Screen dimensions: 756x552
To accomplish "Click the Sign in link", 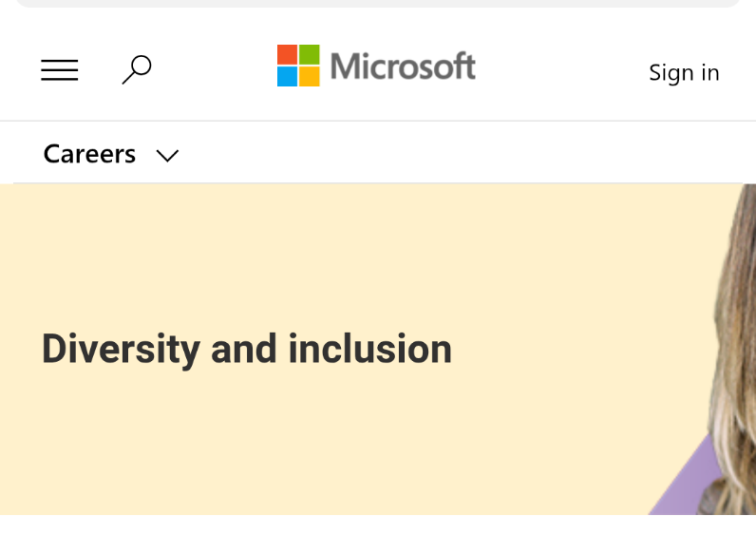I will [x=684, y=72].
